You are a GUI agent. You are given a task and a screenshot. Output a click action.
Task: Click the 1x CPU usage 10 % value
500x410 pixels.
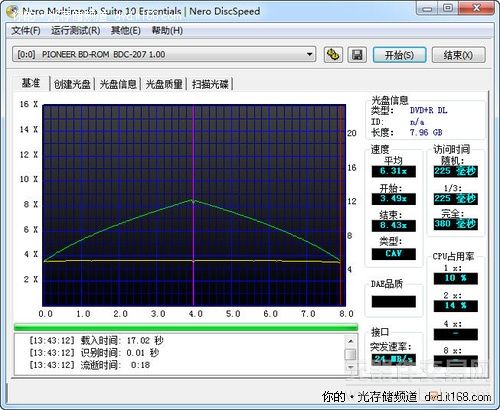(x=456, y=278)
